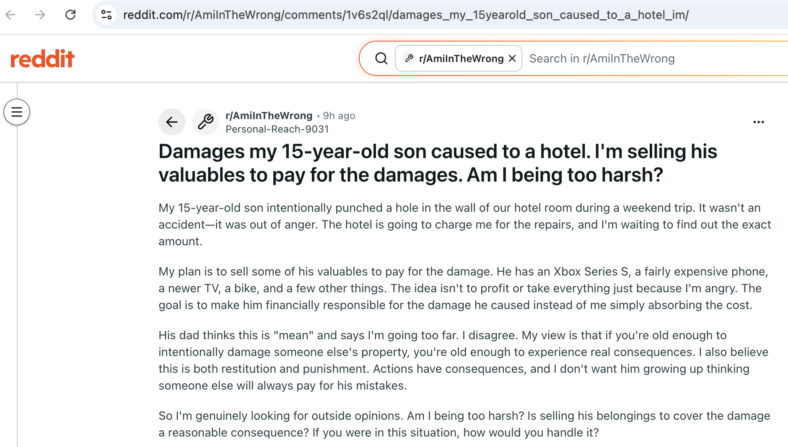Open site settings icon in address bar
Image resolution: width=788 pixels, height=447 pixels.
click(107, 15)
